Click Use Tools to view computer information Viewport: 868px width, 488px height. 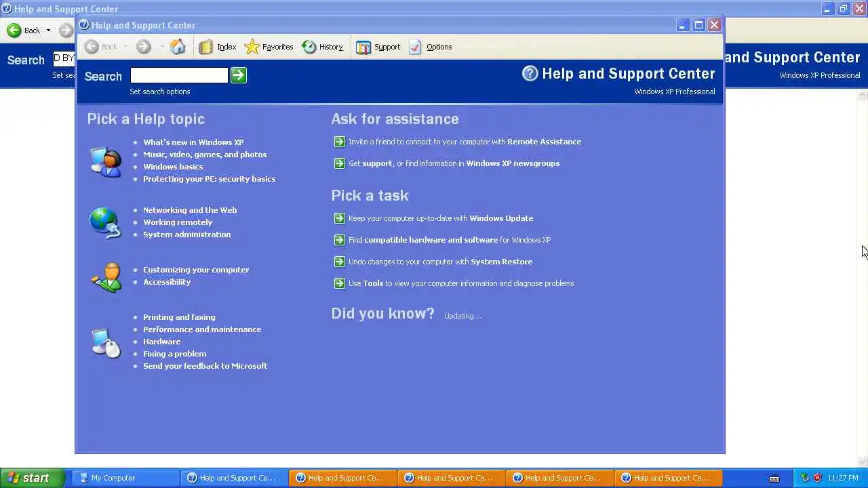[461, 283]
